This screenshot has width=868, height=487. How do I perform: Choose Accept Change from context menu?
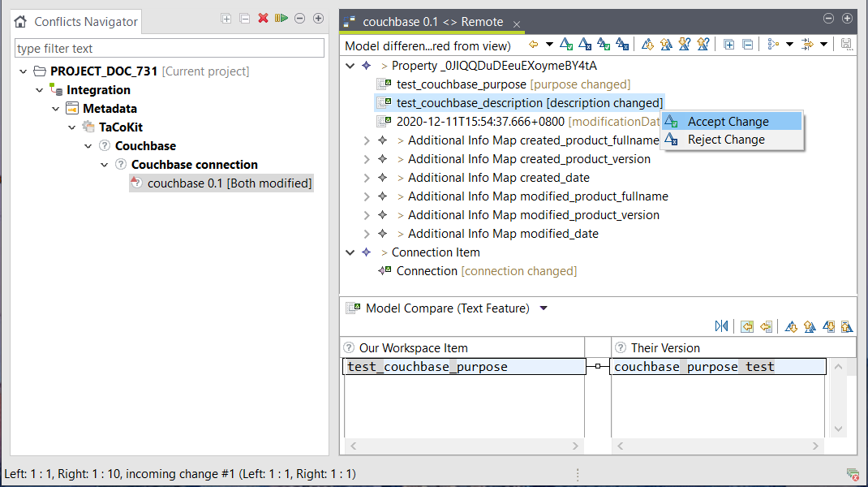click(728, 122)
